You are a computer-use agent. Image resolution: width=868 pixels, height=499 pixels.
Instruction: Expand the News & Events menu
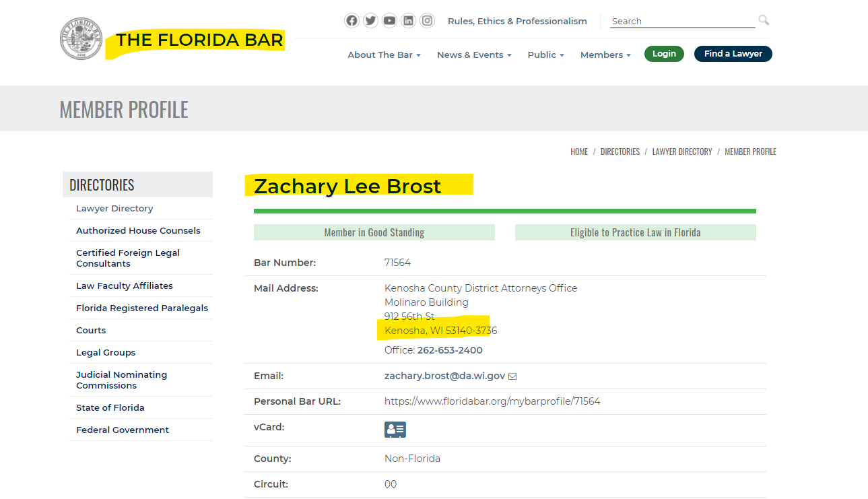coord(474,55)
